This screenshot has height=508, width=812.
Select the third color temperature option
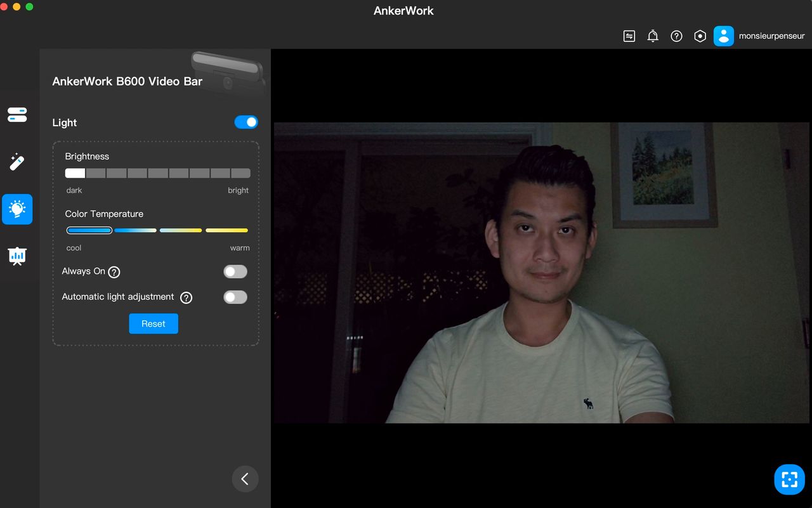point(181,230)
